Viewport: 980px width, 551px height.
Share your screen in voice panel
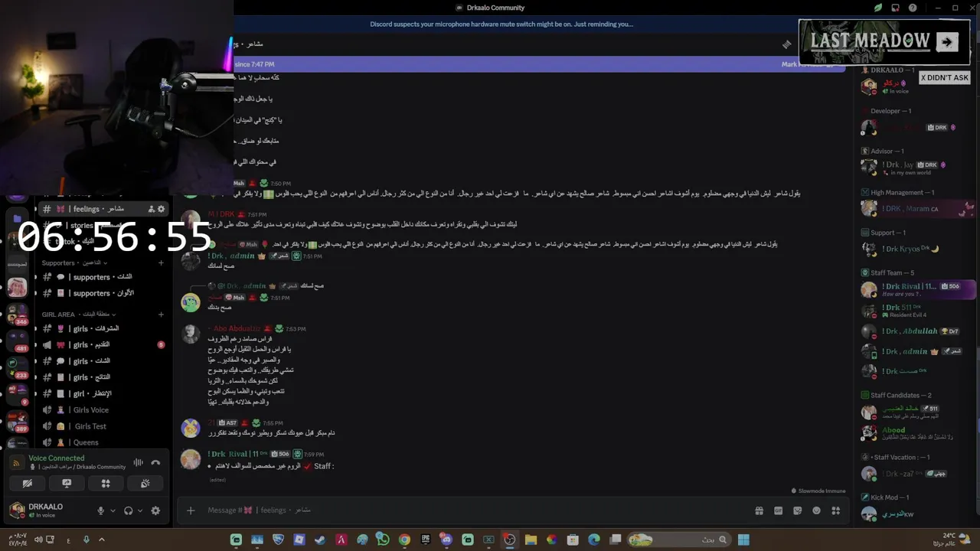click(67, 483)
